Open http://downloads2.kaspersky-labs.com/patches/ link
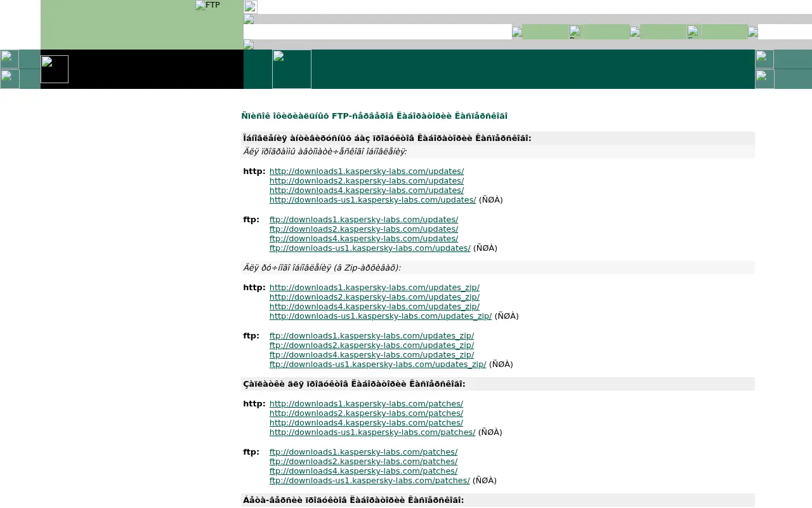The image size is (812, 508). tap(366, 413)
